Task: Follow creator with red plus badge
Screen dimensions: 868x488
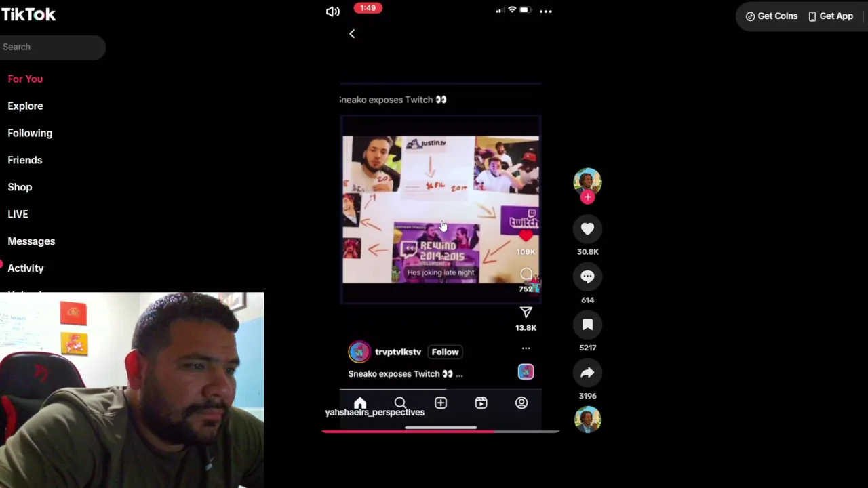Action: (587, 197)
